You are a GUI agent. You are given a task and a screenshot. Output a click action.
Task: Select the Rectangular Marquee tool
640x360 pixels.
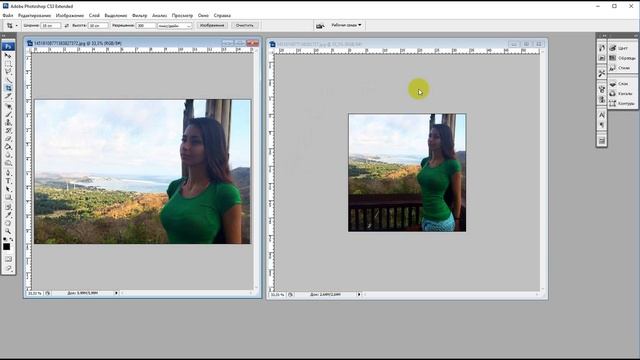8,64
